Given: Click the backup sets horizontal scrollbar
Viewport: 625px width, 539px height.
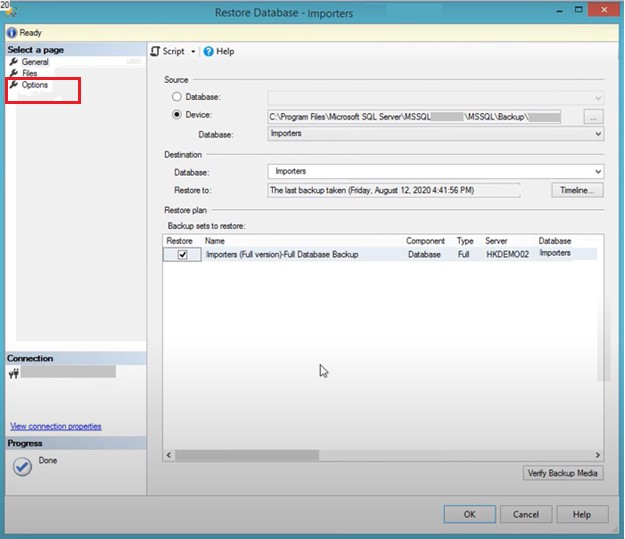Looking at the screenshot, I should tap(380, 455).
